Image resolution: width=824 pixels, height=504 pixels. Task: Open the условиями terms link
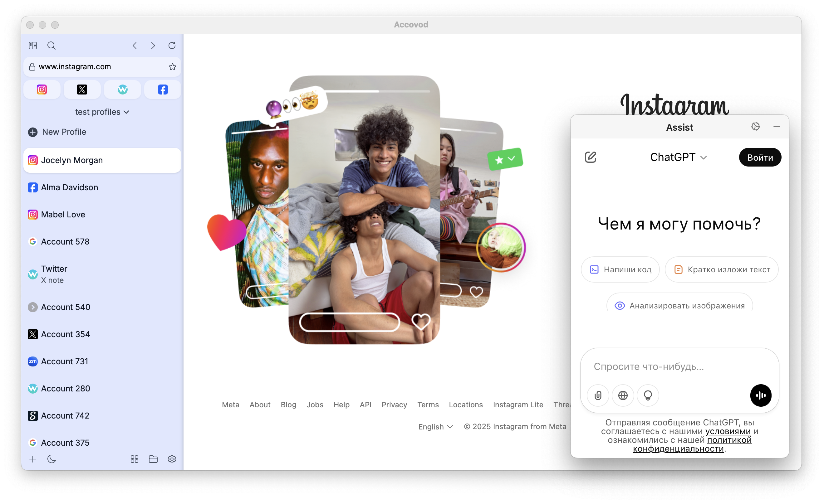point(728,431)
